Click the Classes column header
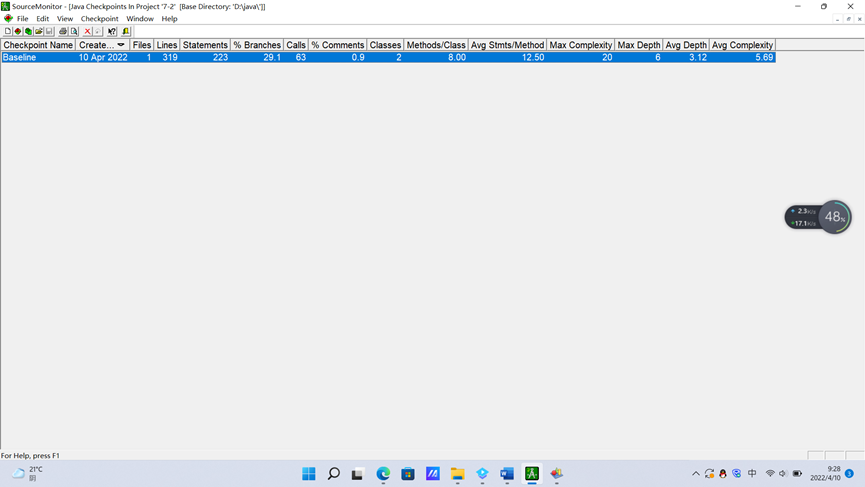865x487 pixels. coord(386,45)
